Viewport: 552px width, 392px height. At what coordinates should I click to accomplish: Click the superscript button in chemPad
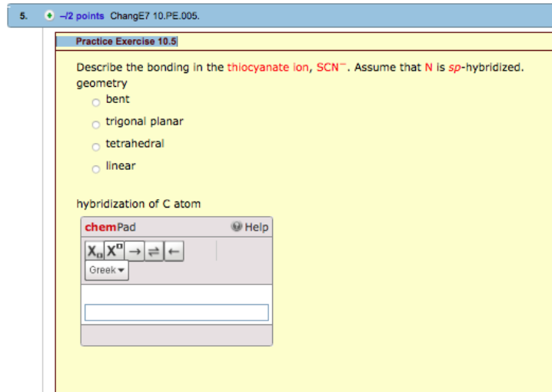click(114, 251)
